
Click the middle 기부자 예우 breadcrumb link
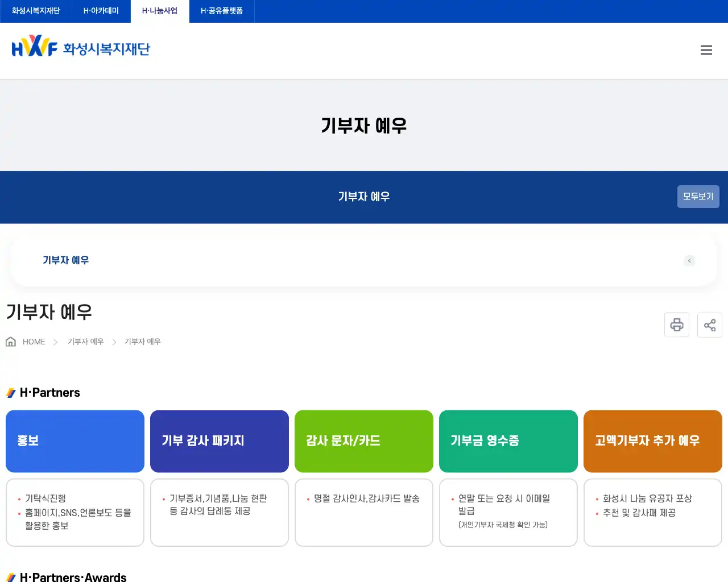coord(85,342)
